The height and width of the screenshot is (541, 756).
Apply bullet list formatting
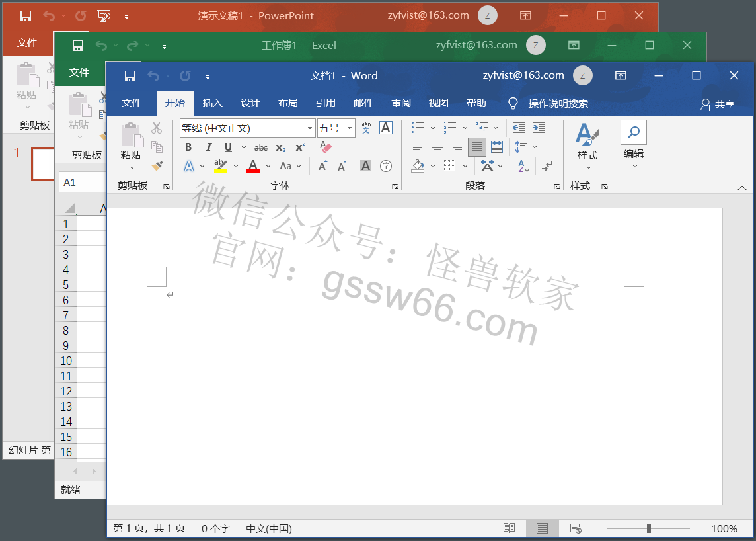coord(418,128)
